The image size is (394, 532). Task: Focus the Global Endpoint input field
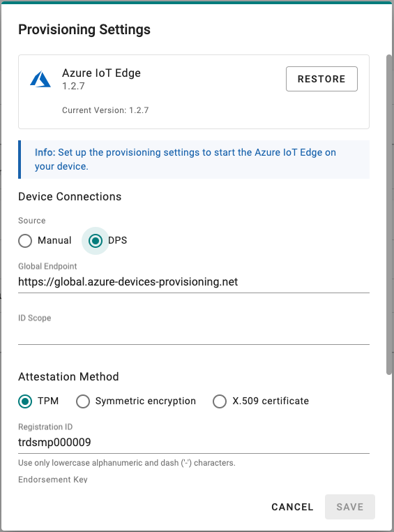pyautogui.click(x=194, y=282)
